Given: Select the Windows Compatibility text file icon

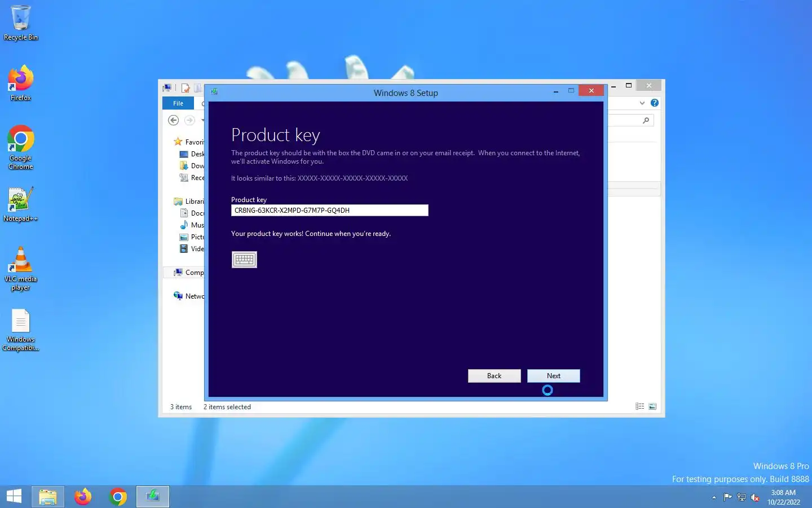Looking at the screenshot, I should pyautogui.click(x=21, y=330).
